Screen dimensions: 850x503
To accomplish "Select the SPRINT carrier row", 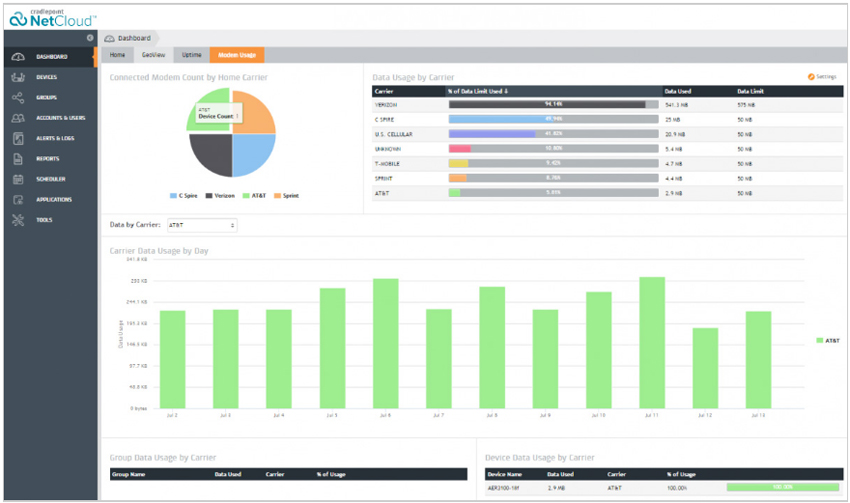I will click(x=608, y=178).
